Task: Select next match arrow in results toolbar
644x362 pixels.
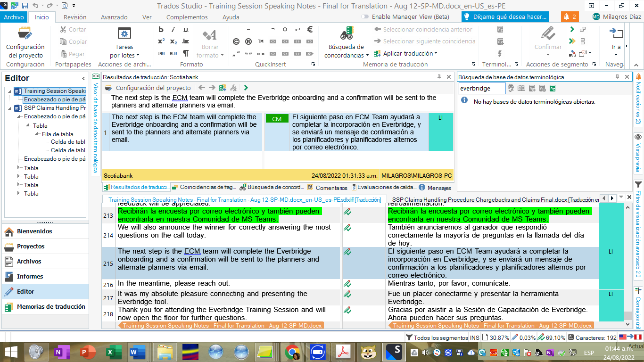Action: coord(212,88)
